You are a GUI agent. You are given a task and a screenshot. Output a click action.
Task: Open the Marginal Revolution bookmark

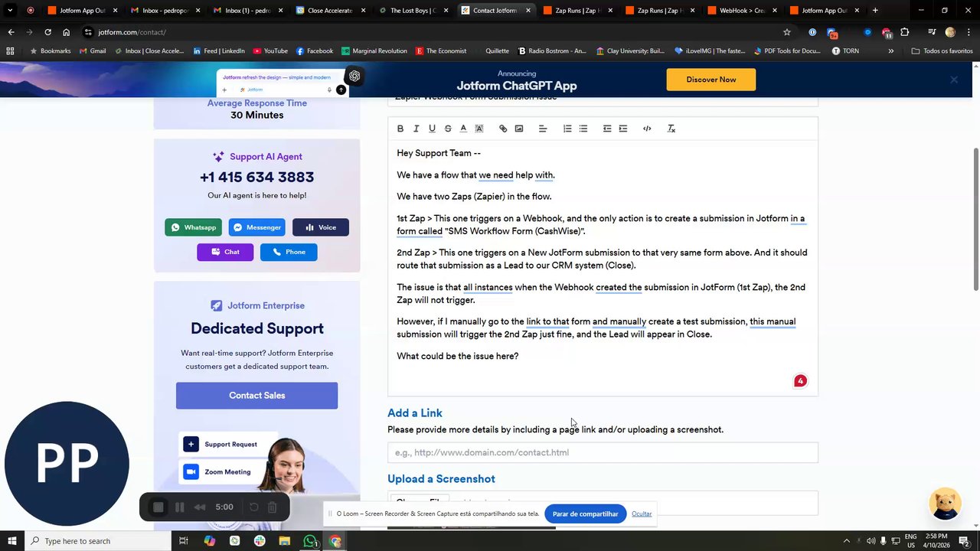374,51
